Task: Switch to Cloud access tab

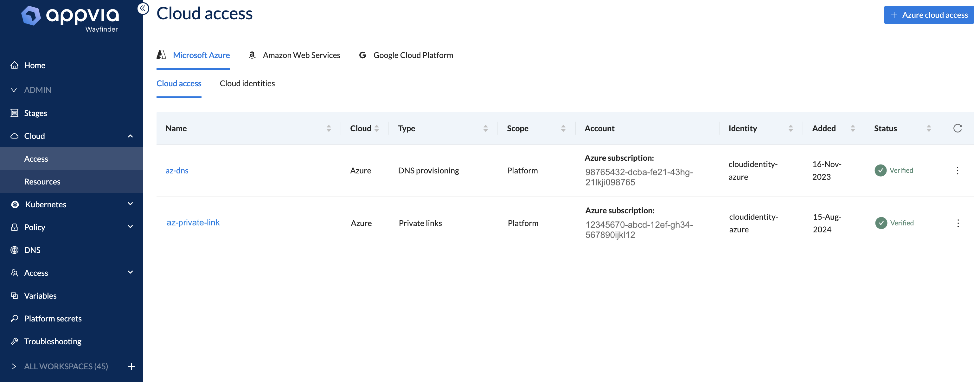Action: [179, 82]
